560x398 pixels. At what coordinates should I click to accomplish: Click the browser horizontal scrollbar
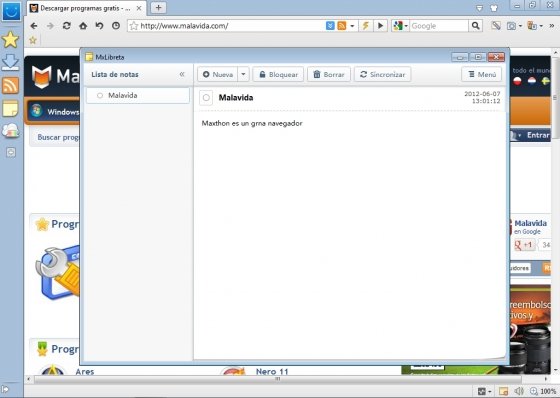click(x=278, y=379)
